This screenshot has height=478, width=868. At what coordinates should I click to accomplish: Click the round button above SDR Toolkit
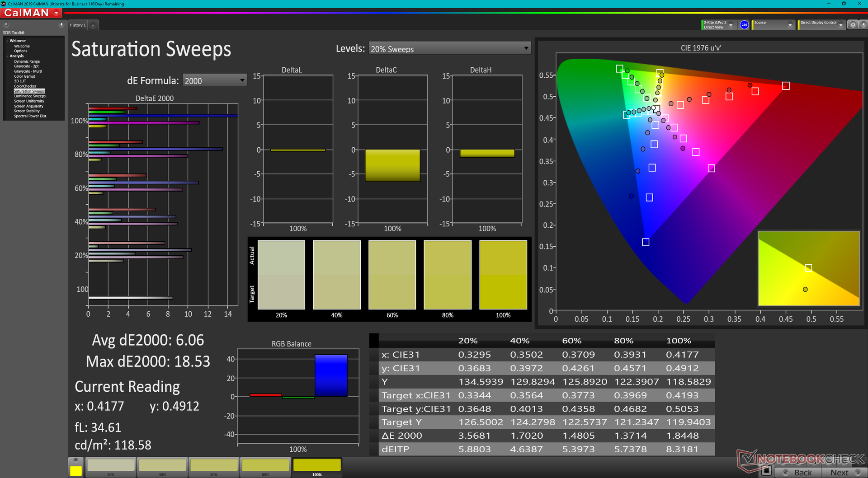6,25
